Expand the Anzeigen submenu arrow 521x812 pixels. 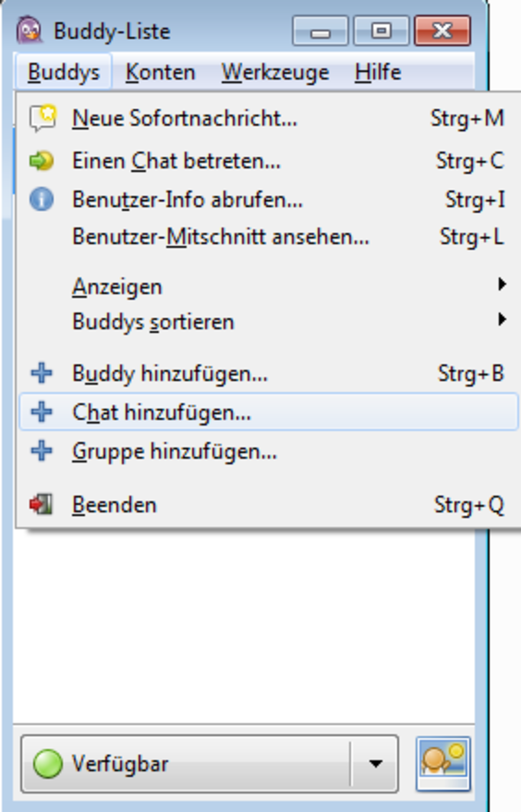[502, 285]
